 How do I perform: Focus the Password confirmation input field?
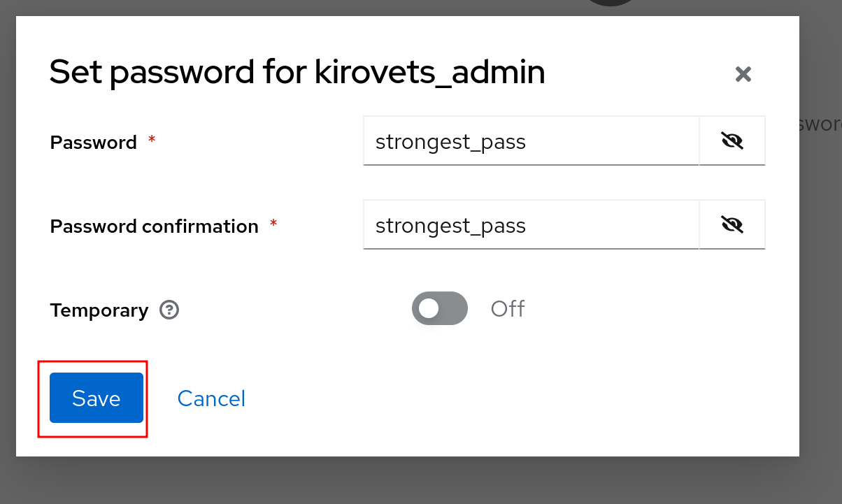tap(530, 225)
